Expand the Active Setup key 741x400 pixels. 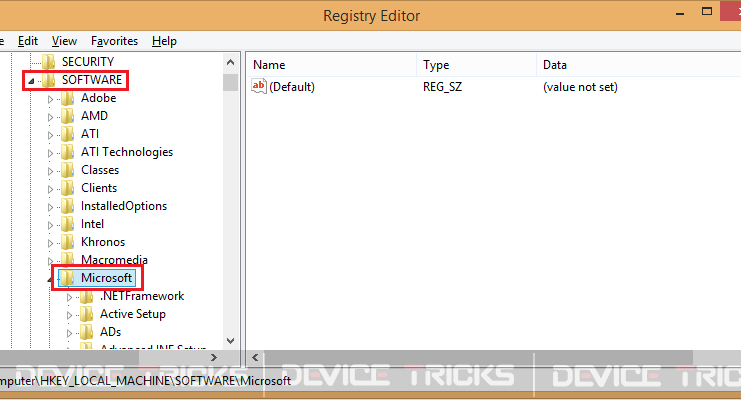click(69, 315)
